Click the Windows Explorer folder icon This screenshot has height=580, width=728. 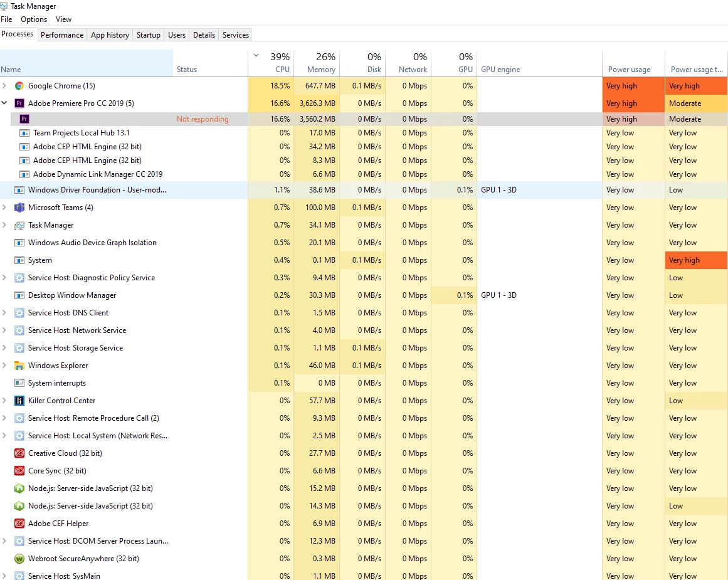(19, 366)
